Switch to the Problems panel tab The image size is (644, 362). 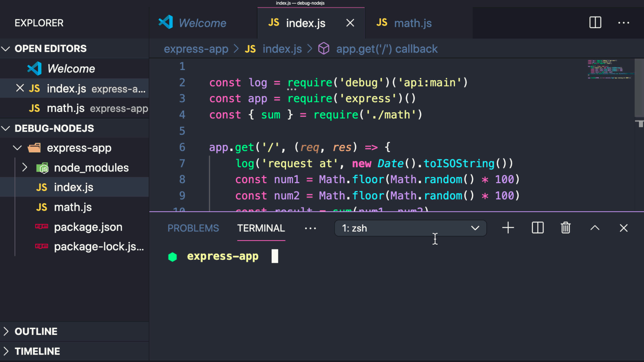pos(193,228)
